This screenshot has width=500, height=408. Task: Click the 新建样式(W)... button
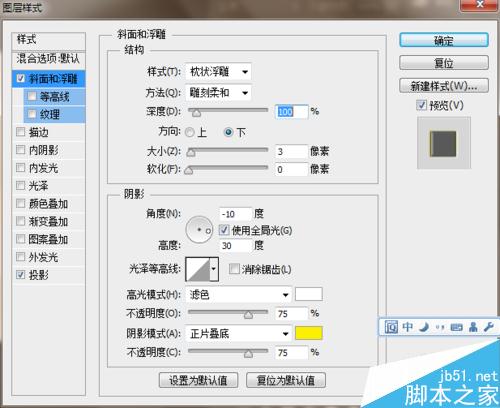[x=444, y=86]
